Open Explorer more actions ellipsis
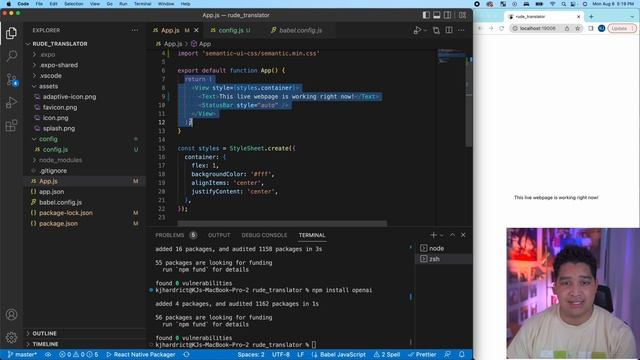Viewport: 640px width, 360px height. pyautogui.click(x=135, y=30)
